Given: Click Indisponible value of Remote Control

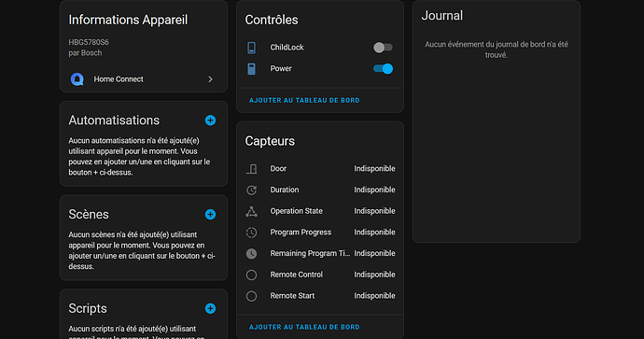Looking at the screenshot, I should (374, 275).
